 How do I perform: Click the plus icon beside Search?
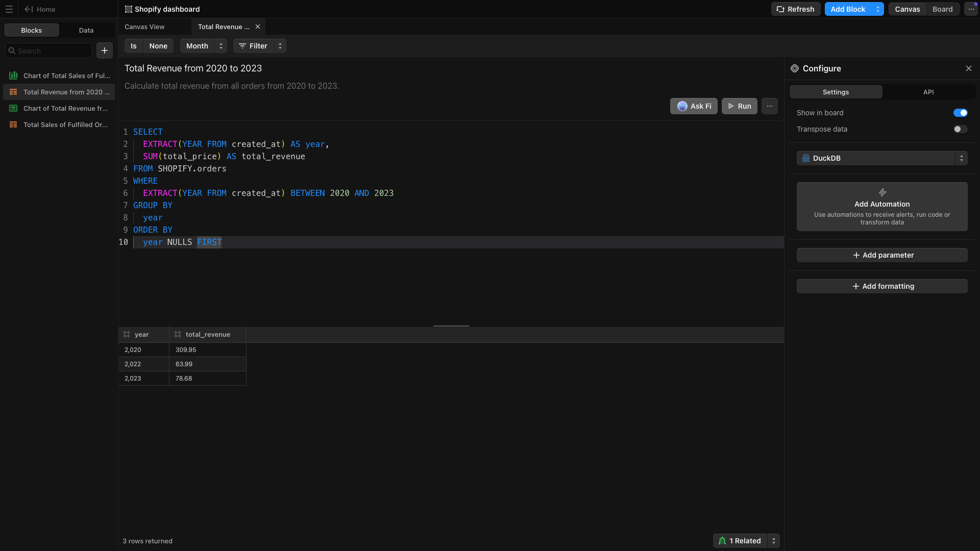pyautogui.click(x=105, y=51)
